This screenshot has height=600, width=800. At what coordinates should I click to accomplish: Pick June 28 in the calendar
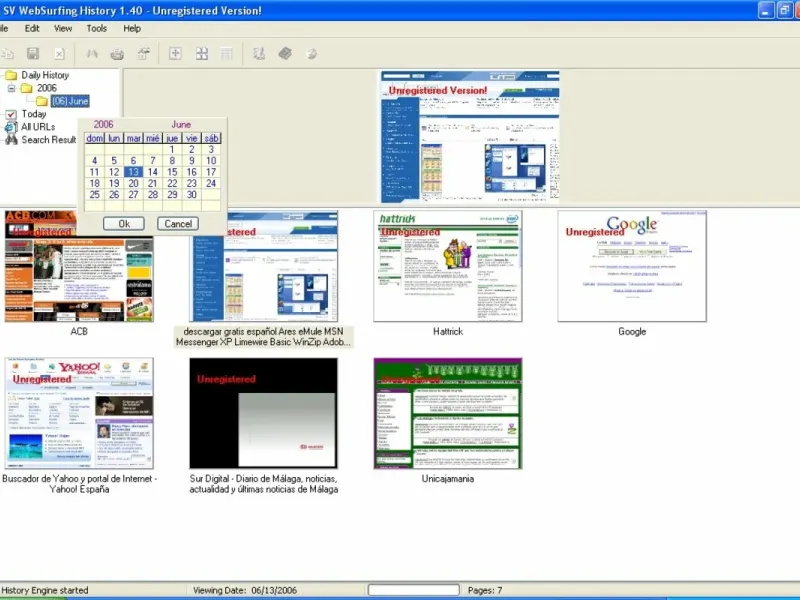[153, 194]
